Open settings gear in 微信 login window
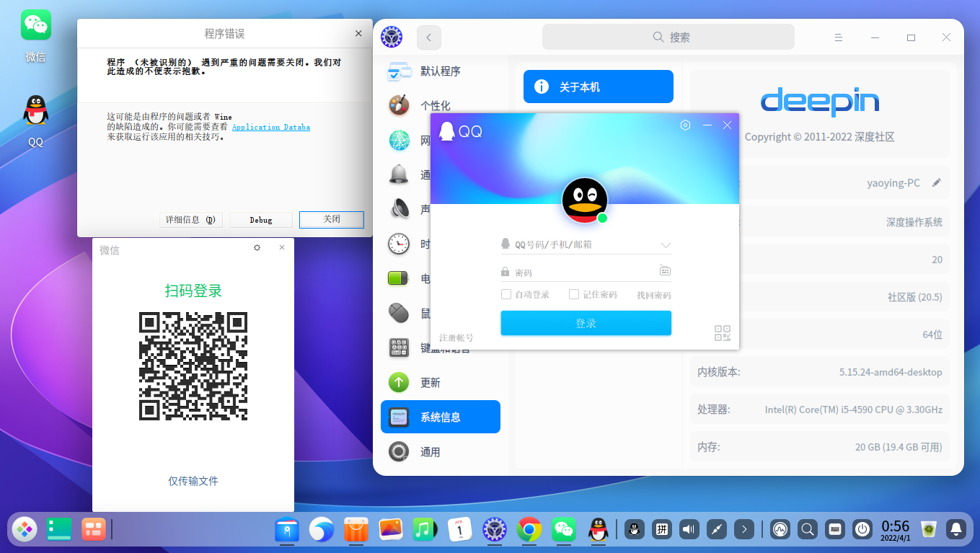 pyautogui.click(x=257, y=247)
